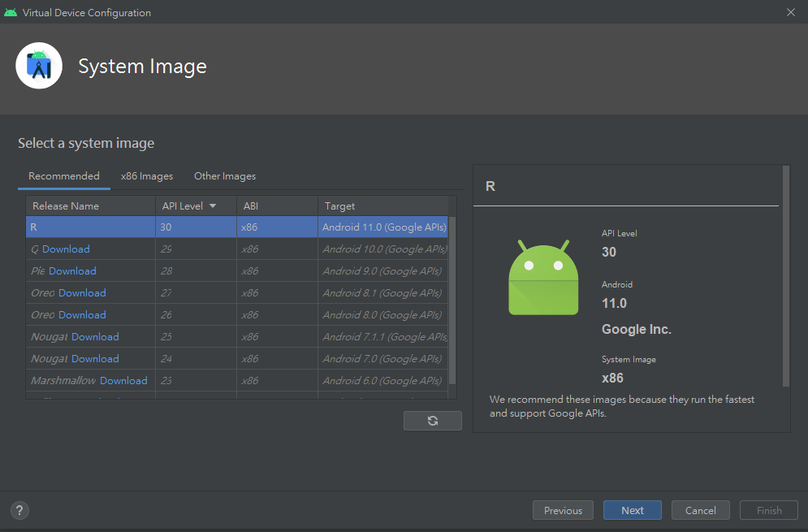Select Android 7.0 (Google APIs) target cell
The height and width of the screenshot is (532, 808).
pos(382,358)
